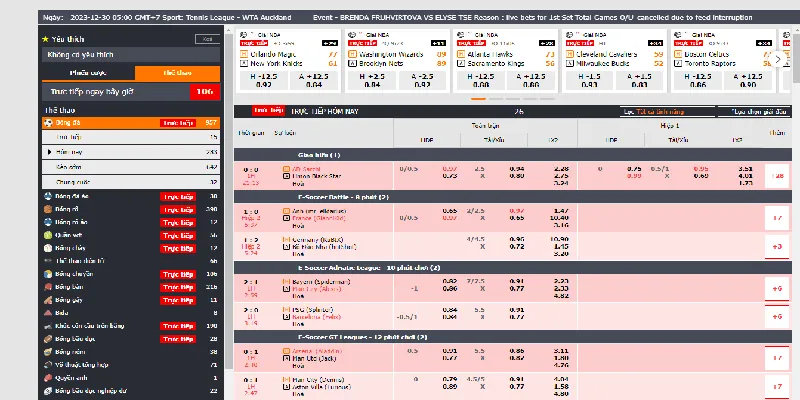
Task: Open the Bóng chày baseball icon
Action: pyautogui.click(x=48, y=248)
